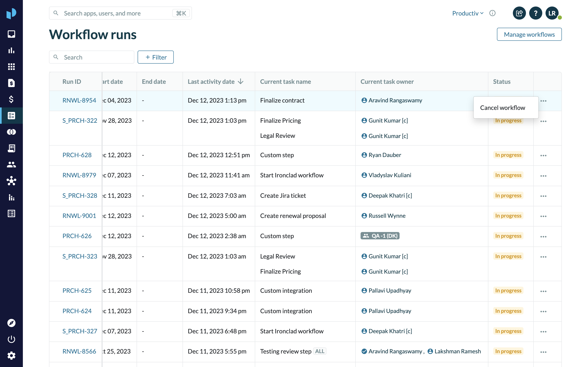Screen dimensions: 588x367
Task: Expand the Productiv organization dropdown
Action: 468,13
